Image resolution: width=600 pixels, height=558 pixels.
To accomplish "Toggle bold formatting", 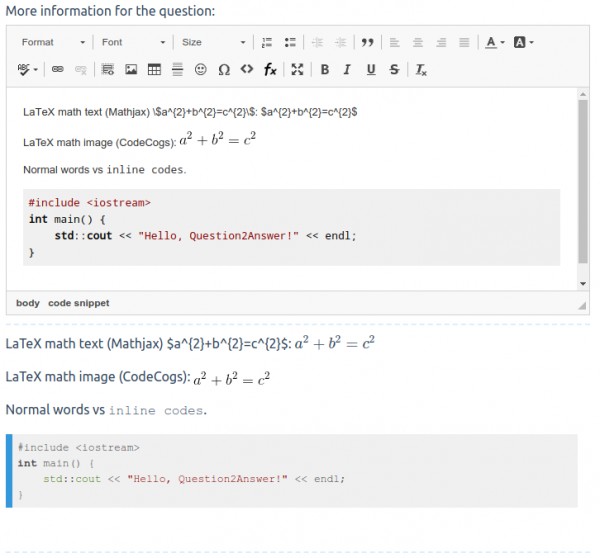I will click(x=324, y=69).
